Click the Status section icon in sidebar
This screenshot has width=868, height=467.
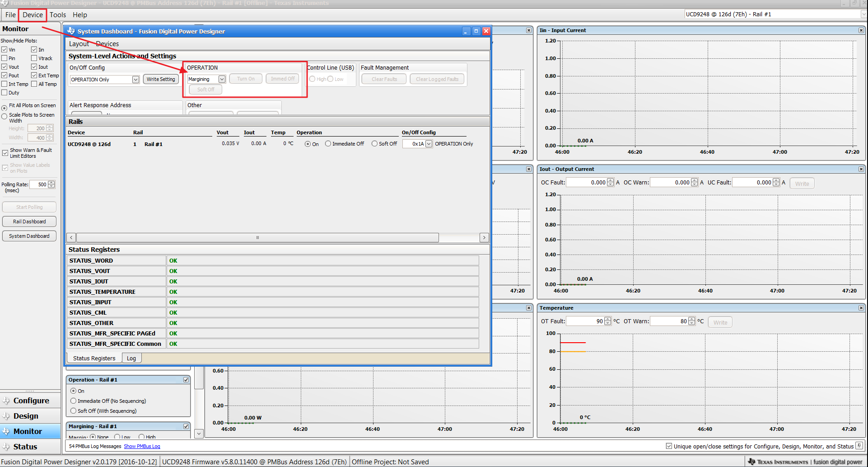coord(6,447)
